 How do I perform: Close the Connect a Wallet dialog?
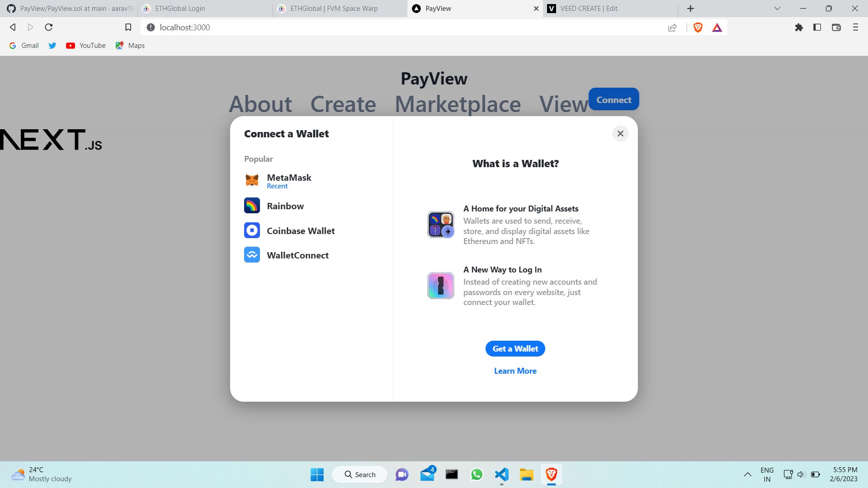tap(620, 134)
